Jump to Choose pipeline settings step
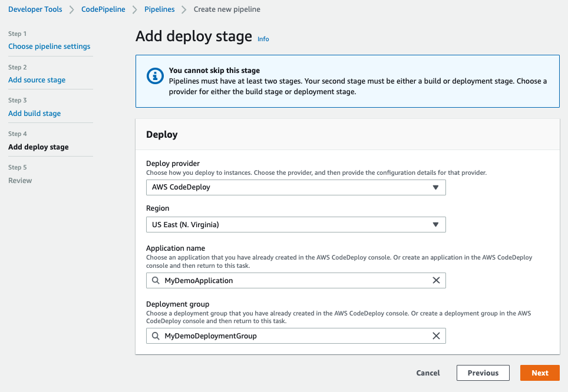Image resolution: width=568 pixels, height=392 pixels. pyautogui.click(x=49, y=46)
